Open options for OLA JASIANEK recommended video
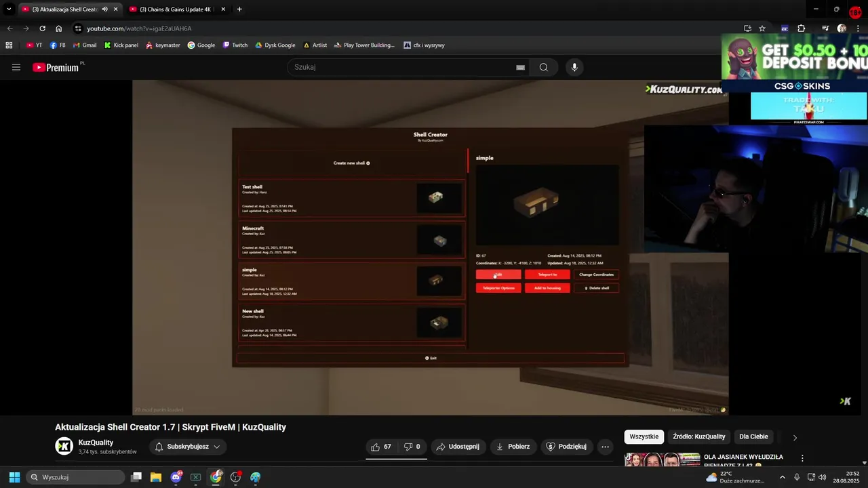 [802, 459]
